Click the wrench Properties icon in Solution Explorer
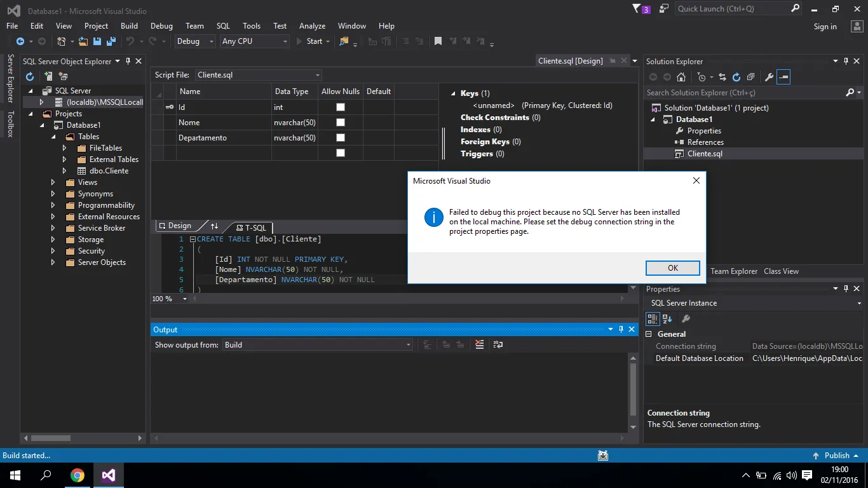Screen dimensions: 868x488 tap(769, 77)
